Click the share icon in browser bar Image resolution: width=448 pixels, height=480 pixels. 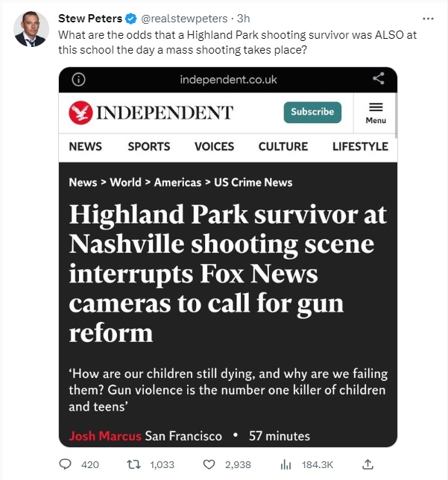click(379, 79)
